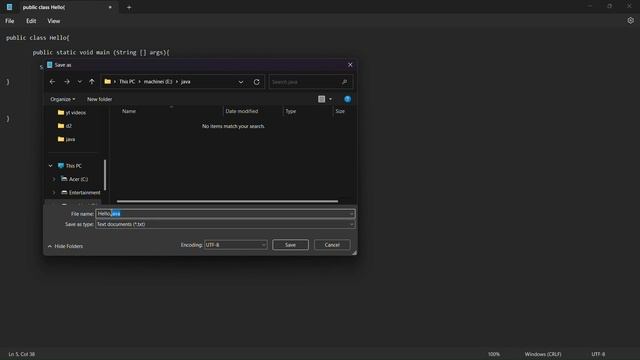Go back in Save as dialog

52,82
